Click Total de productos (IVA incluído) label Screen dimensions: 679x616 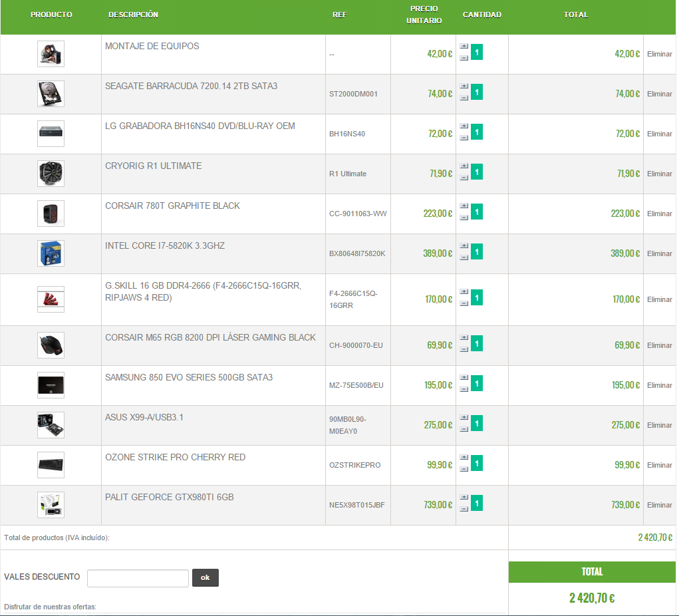point(57,538)
